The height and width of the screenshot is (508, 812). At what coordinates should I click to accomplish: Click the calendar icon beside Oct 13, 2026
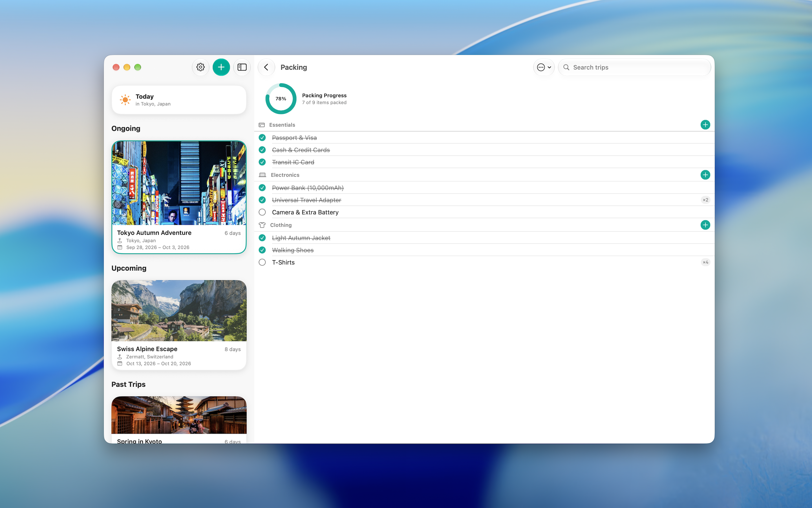120,364
